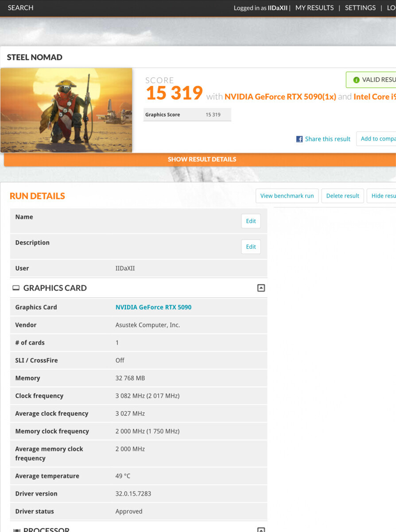396x532 pixels.
Task: Open the Search menu
Action: [20, 8]
